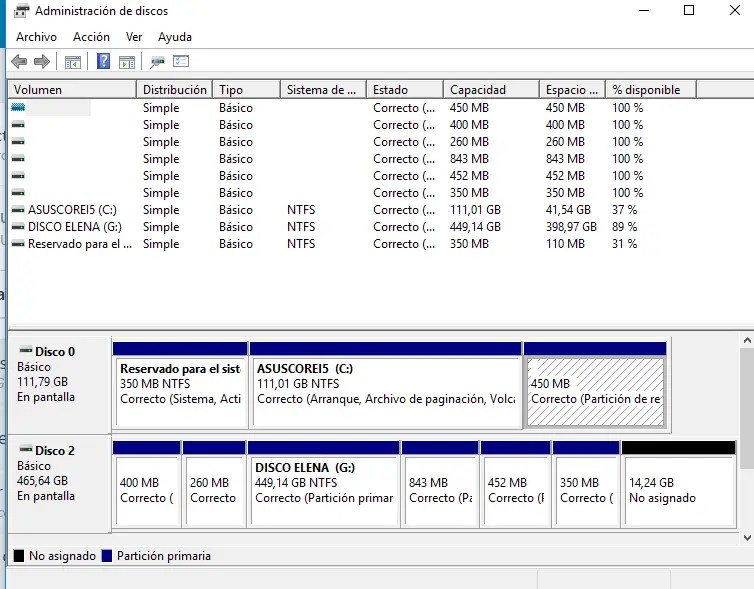Sort the list by Capacidad column header

(x=478, y=90)
